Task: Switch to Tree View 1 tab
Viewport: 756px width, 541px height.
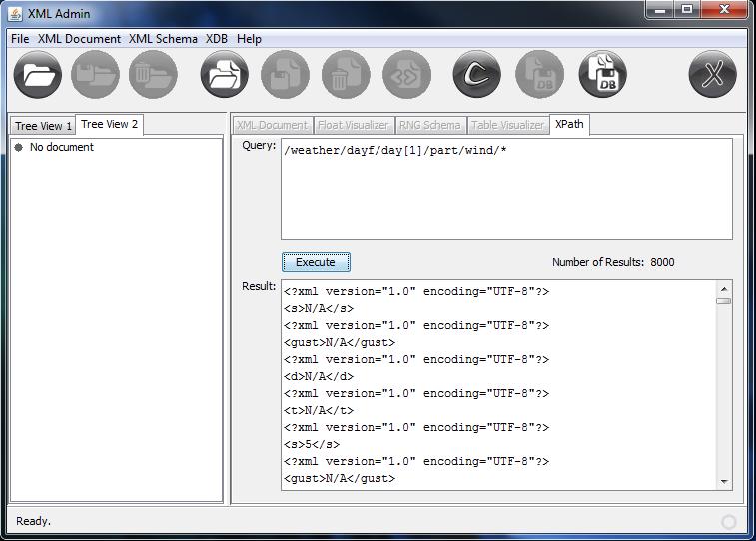Action: coord(43,126)
